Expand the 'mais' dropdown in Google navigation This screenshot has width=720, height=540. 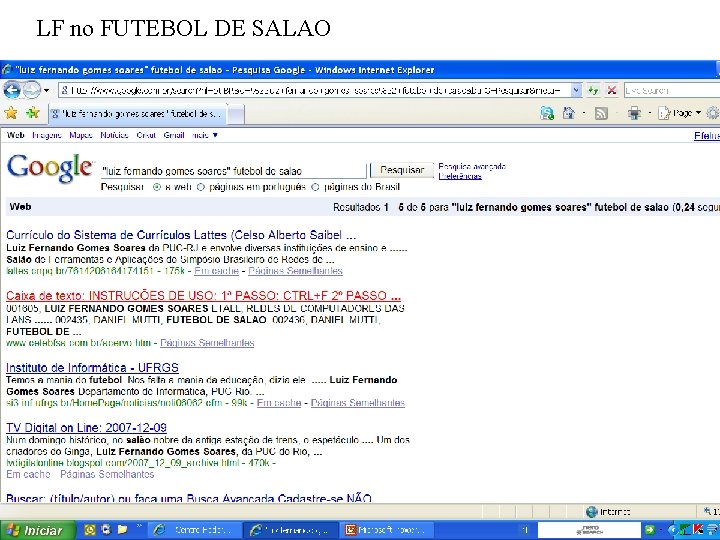click(x=205, y=135)
